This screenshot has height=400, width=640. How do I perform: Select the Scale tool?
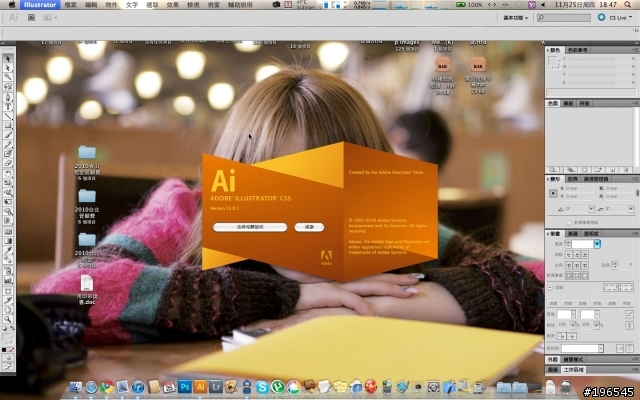(x=8, y=183)
